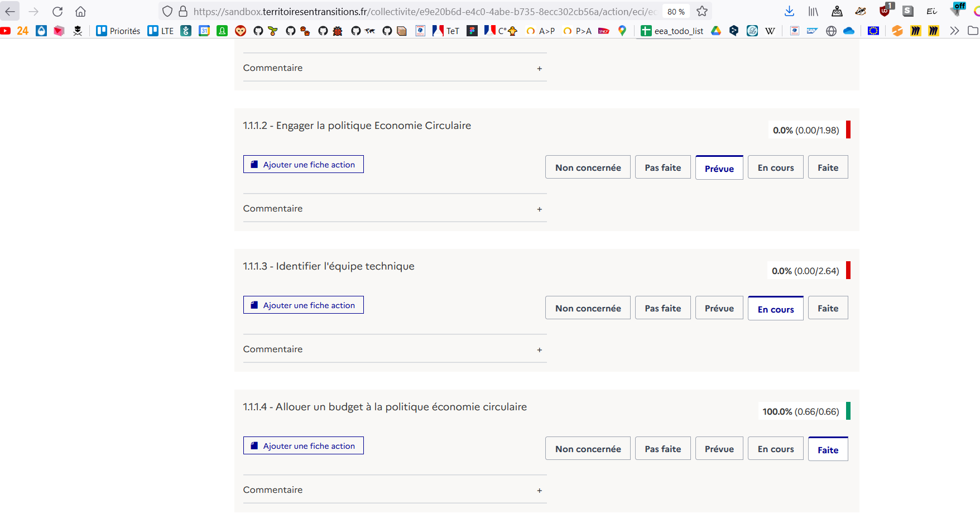
Task: Open the Privacy Badger extension
Action: (x=860, y=11)
